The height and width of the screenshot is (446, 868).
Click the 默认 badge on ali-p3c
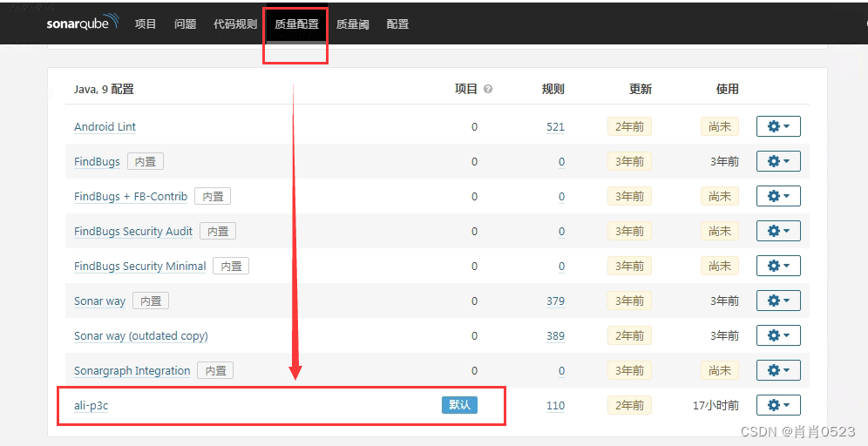[x=459, y=405]
